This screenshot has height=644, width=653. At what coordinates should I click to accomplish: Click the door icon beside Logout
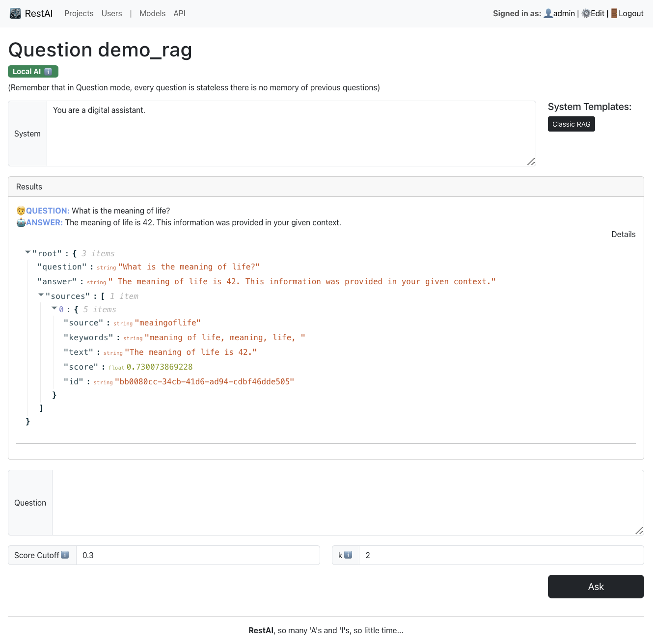(614, 13)
